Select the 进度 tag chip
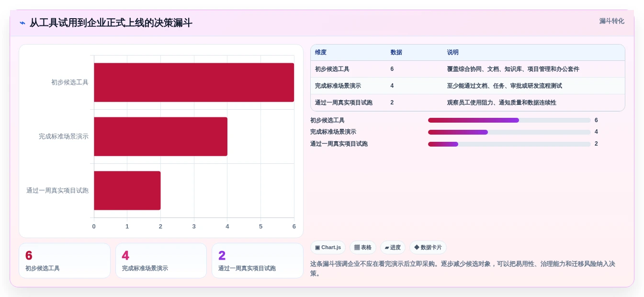This screenshot has width=644, height=297. (x=393, y=248)
